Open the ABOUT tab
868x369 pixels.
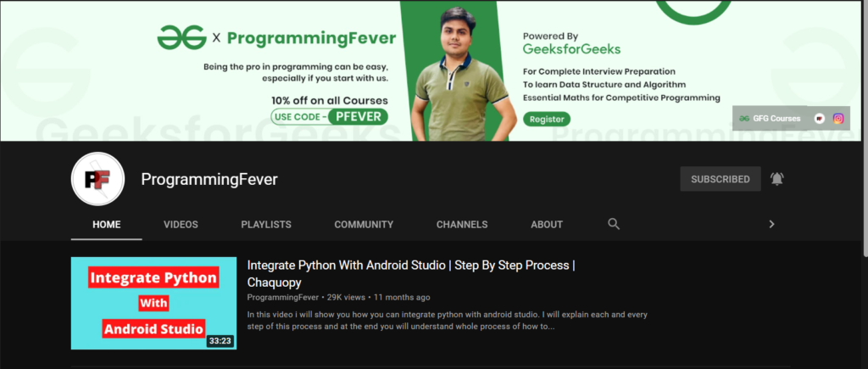pos(547,225)
